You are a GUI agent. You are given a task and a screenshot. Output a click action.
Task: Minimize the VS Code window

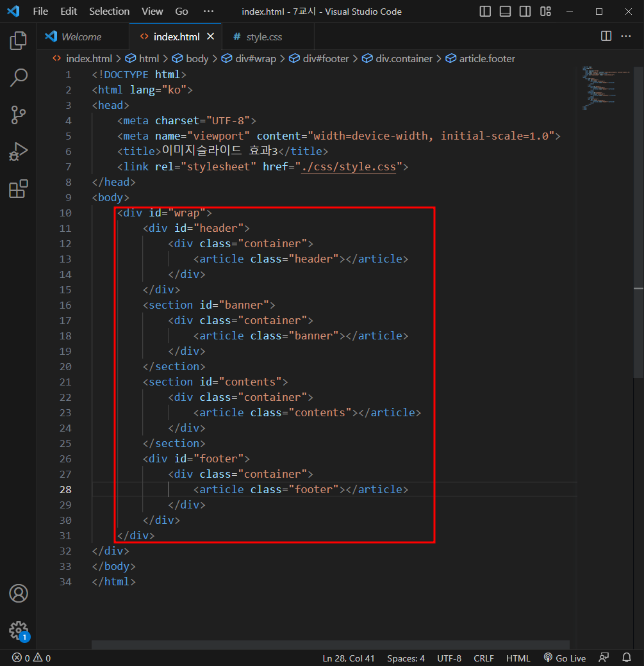(570, 12)
